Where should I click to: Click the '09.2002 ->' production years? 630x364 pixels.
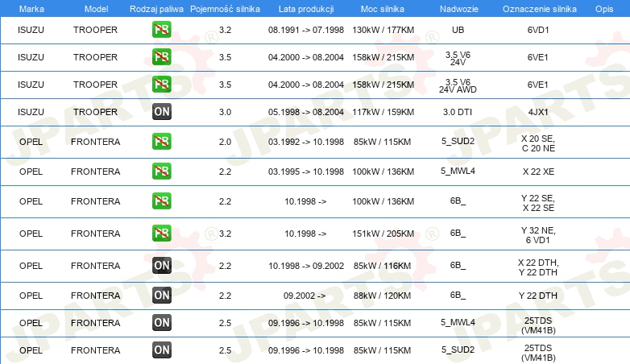pos(305,296)
